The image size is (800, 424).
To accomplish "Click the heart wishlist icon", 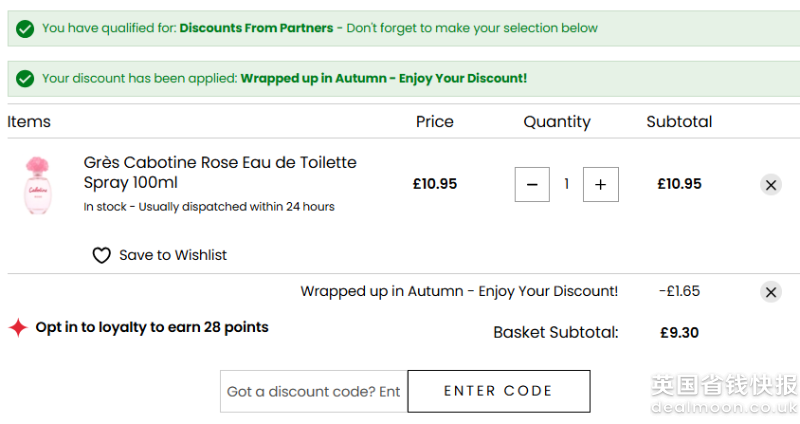I will (x=101, y=256).
